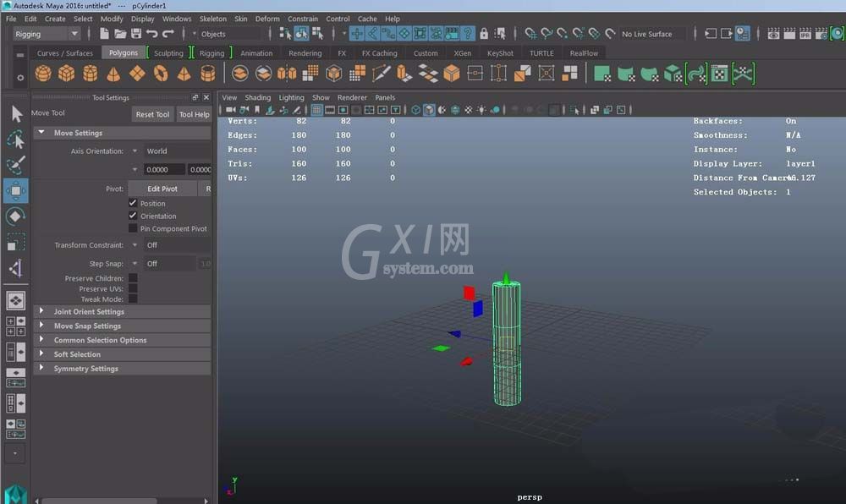Click the Open Scene folder icon
This screenshot has width=846, height=504.
pos(120,34)
